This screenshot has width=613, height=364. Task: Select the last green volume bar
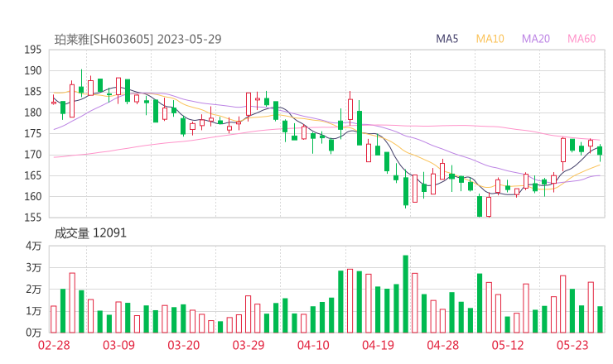coord(600,319)
